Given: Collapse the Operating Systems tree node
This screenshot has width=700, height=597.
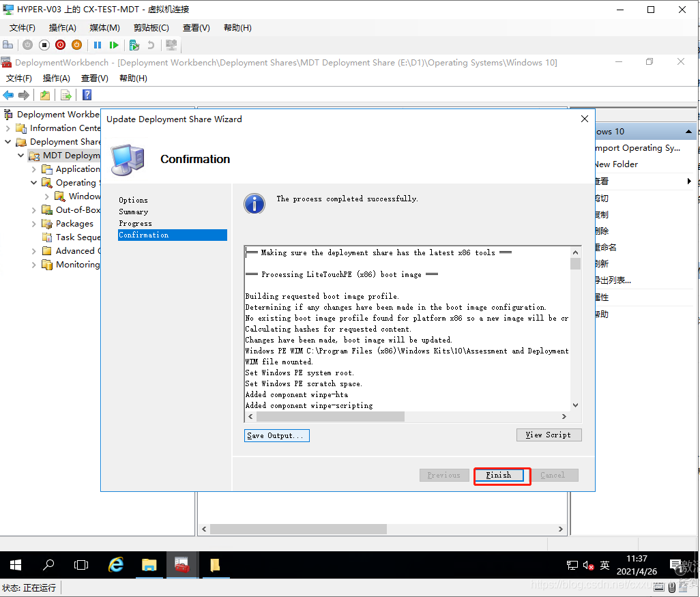Looking at the screenshot, I should click(34, 183).
